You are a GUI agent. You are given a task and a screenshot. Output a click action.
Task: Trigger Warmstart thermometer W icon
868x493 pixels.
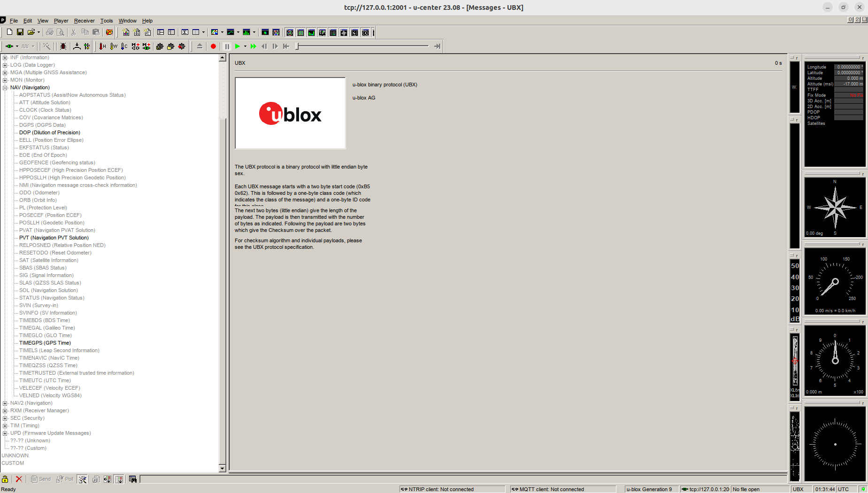[x=114, y=46]
